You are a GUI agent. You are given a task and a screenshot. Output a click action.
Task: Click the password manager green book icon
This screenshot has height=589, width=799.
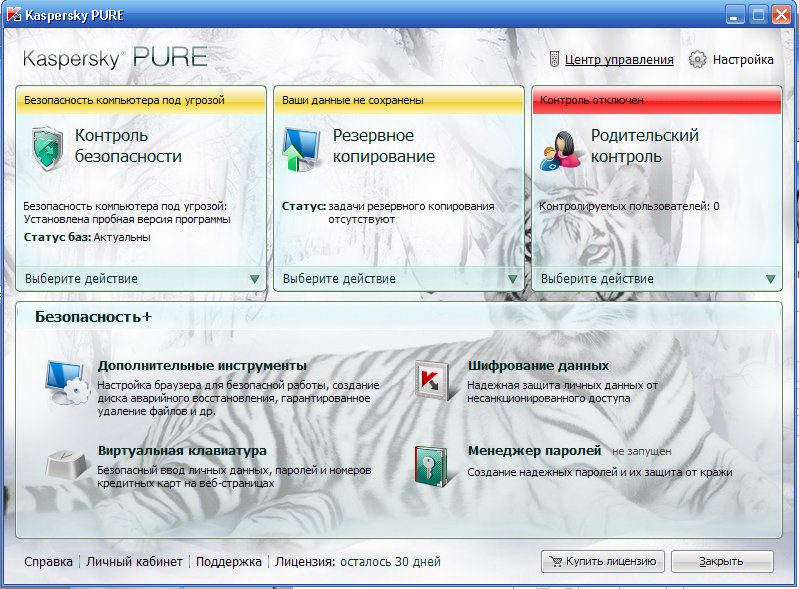(431, 466)
